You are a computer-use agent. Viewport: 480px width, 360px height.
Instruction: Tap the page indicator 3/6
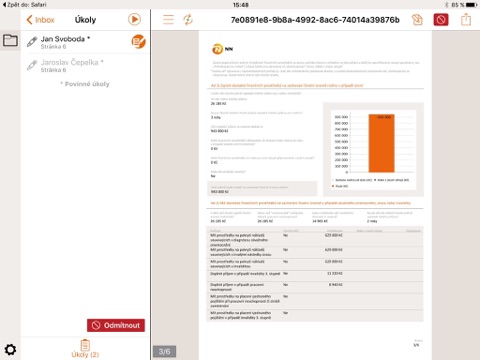tap(164, 351)
